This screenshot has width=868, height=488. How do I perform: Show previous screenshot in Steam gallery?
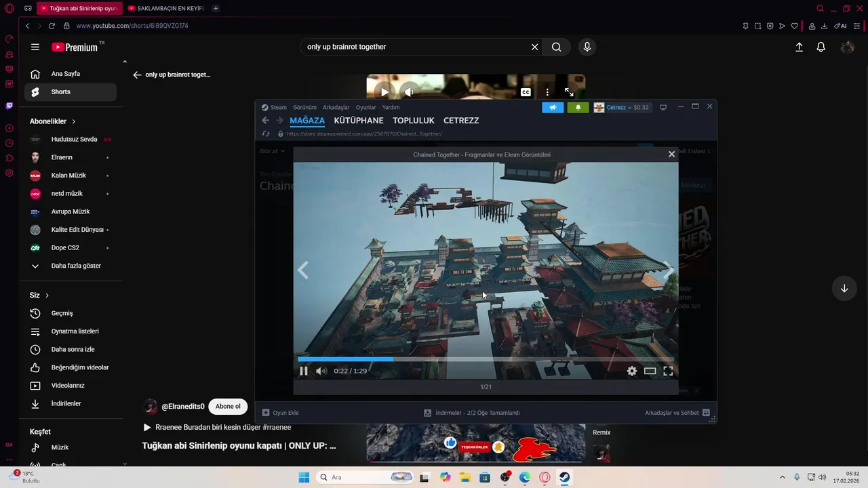pos(303,270)
